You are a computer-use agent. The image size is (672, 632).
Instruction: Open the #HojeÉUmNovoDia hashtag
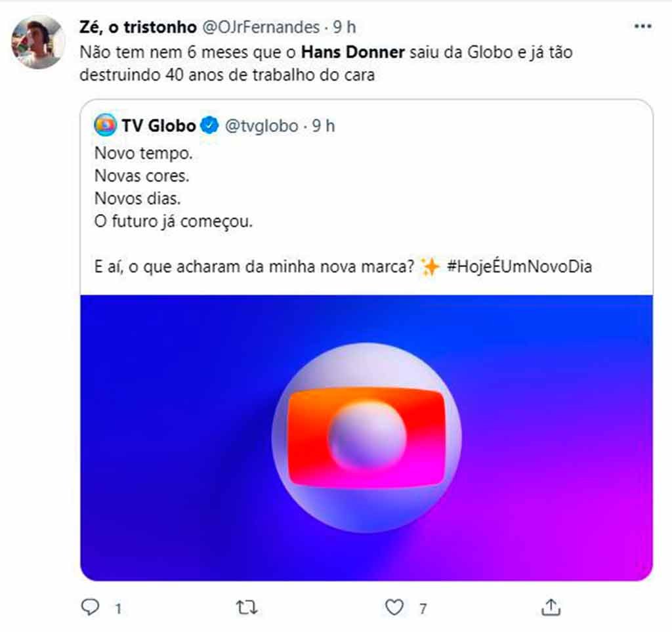(x=520, y=266)
